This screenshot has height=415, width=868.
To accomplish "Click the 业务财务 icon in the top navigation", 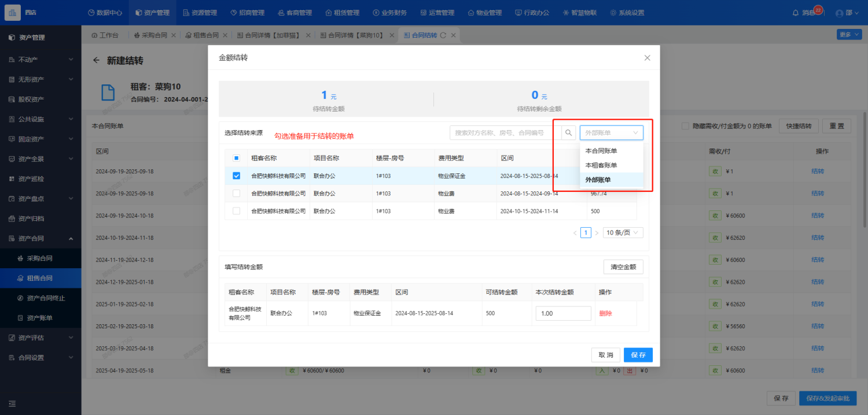I will pos(376,13).
